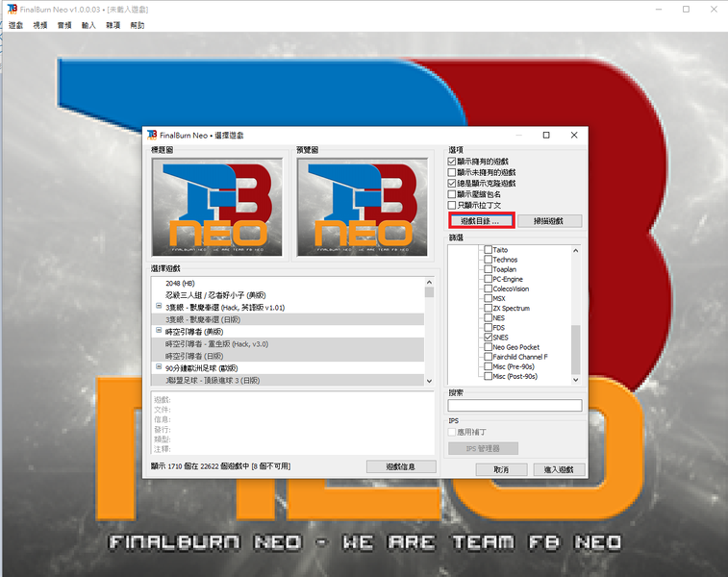Check the ZX Spectrum filter box
The height and width of the screenshot is (577, 728).
(488, 309)
